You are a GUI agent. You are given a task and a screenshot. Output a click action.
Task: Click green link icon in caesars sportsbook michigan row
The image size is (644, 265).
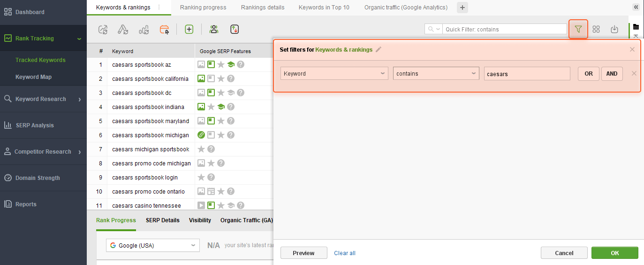pyautogui.click(x=201, y=135)
